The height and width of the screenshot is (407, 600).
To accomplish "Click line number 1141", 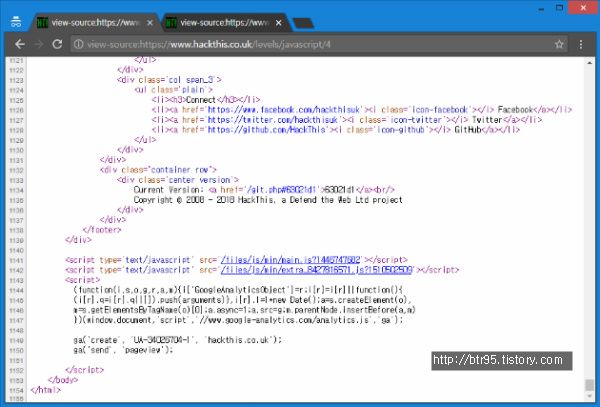I will (x=16, y=260).
